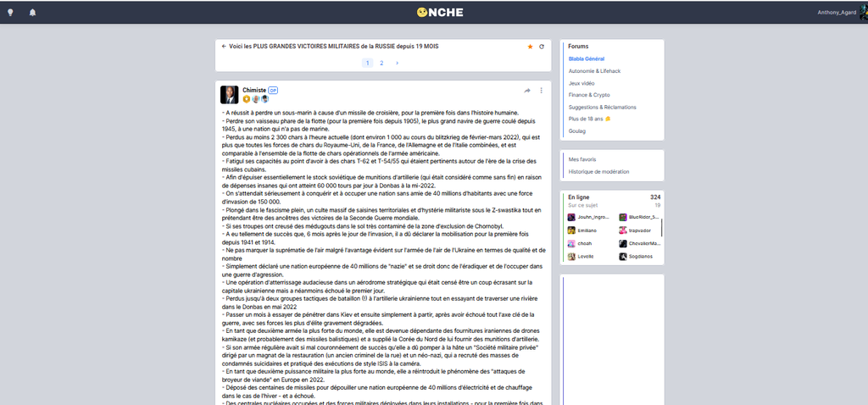Click the gold hexagon badge under Chimiste

pyautogui.click(x=247, y=99)
